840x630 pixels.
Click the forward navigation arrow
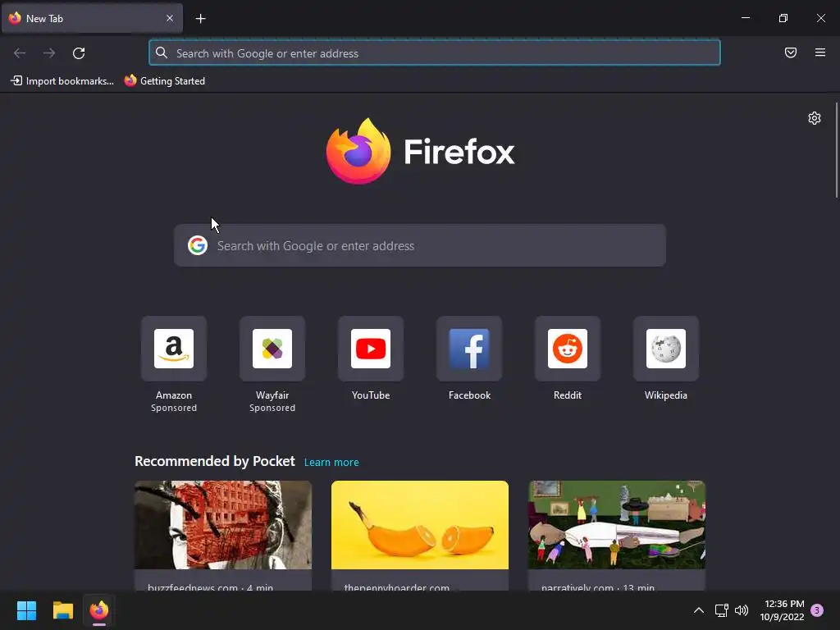point(49,53)
